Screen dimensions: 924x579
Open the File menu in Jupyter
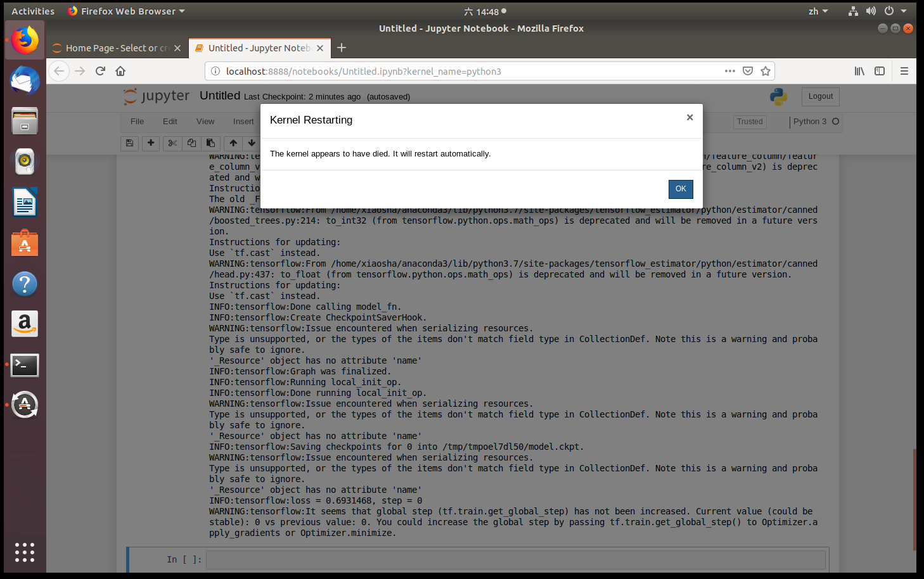(137, 121)
